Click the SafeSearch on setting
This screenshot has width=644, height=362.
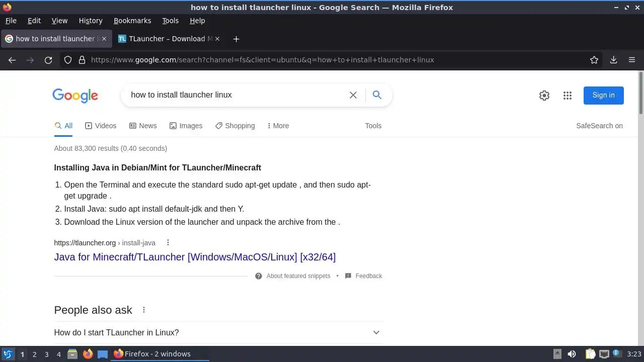(599, 126)
